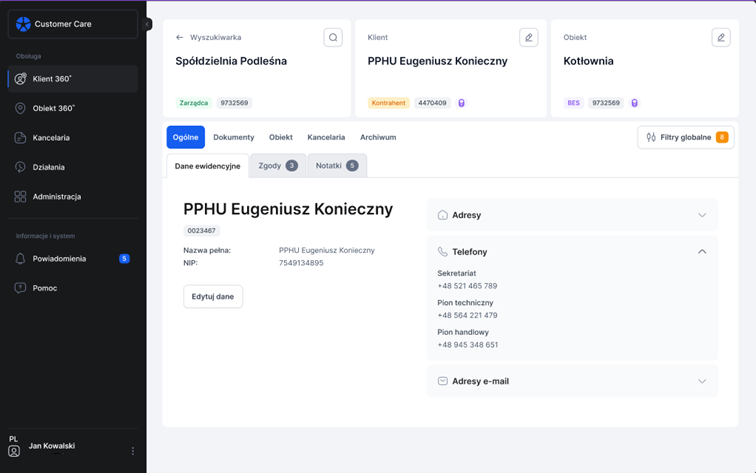Open the Pomoc help section

(73, 288)
